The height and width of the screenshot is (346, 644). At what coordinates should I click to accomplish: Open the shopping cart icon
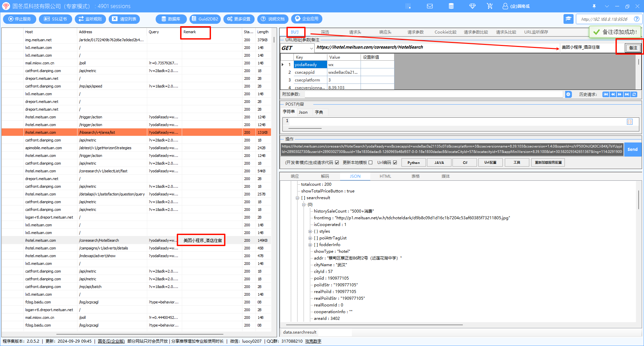click(490, 6)
